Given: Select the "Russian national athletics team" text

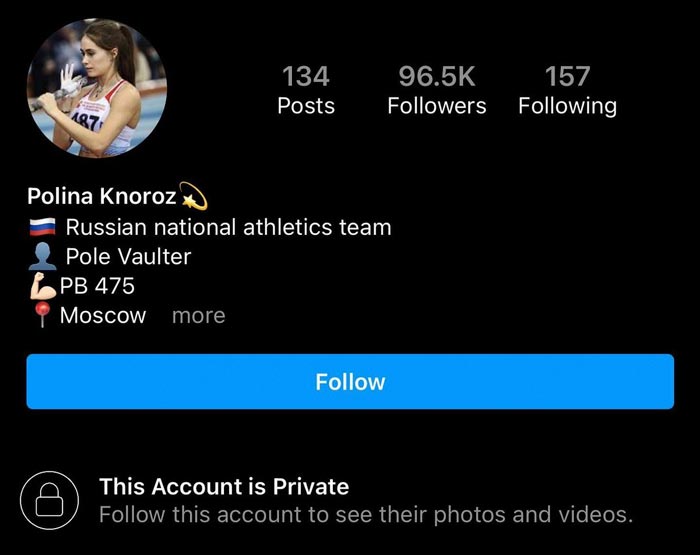Looking at the screenshot, I should click(228, 227).
